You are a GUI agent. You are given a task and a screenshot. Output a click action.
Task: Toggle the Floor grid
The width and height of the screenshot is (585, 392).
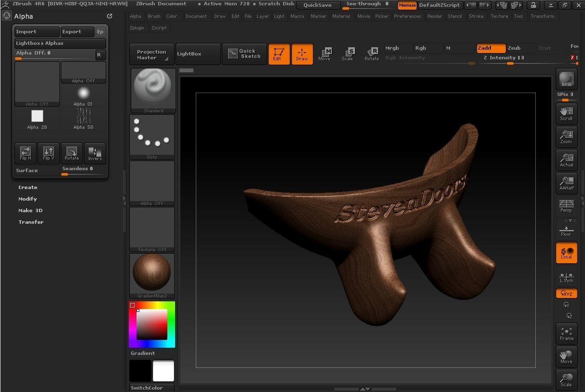566,229
